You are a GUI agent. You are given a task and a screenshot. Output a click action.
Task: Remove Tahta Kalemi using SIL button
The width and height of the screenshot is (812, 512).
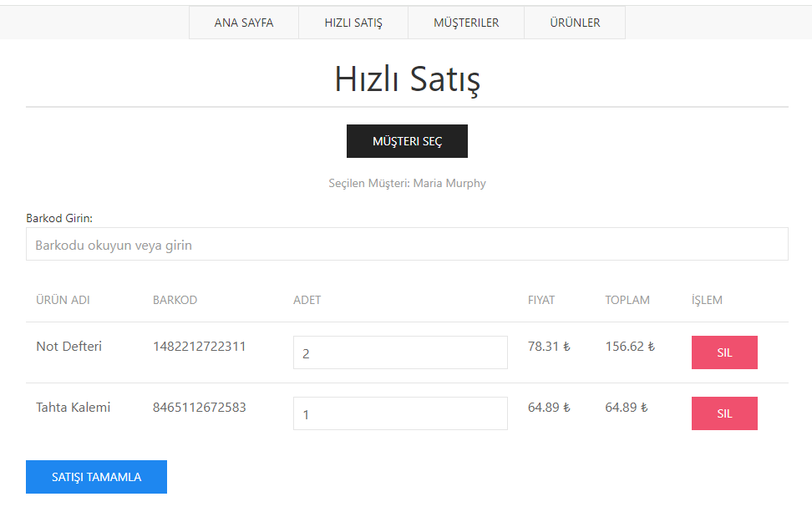(x=724, y=413)
